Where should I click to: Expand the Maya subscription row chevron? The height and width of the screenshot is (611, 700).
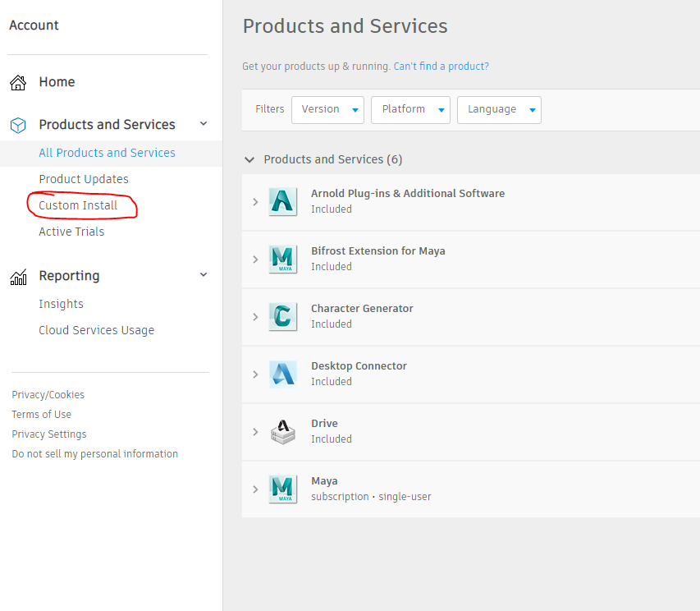point(255,489)
